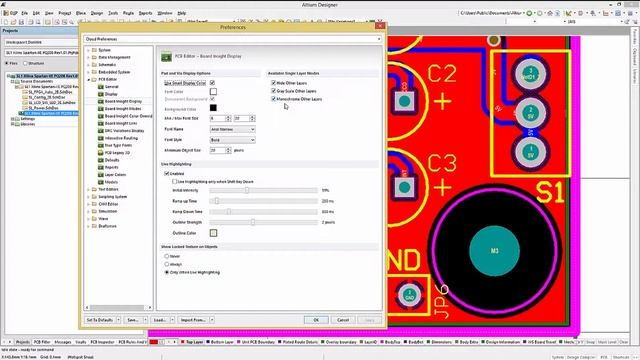Click the current layer red color box

(153, 342)
